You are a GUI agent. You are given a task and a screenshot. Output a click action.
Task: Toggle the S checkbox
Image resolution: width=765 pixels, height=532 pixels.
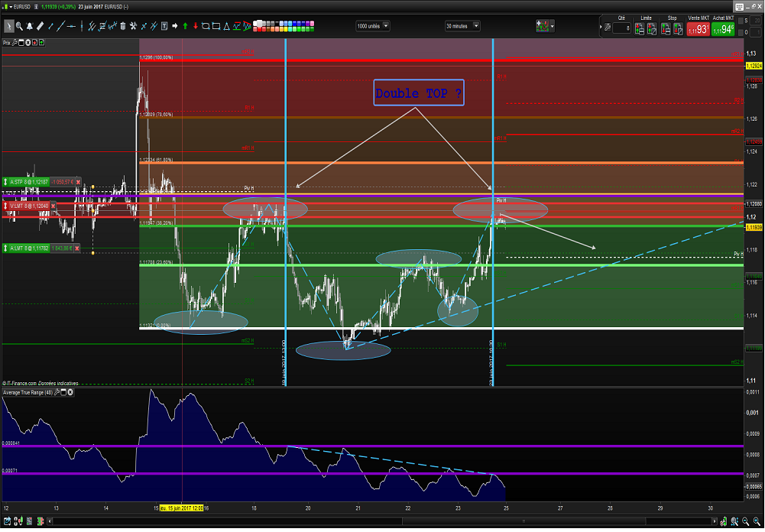pos(741,21)
